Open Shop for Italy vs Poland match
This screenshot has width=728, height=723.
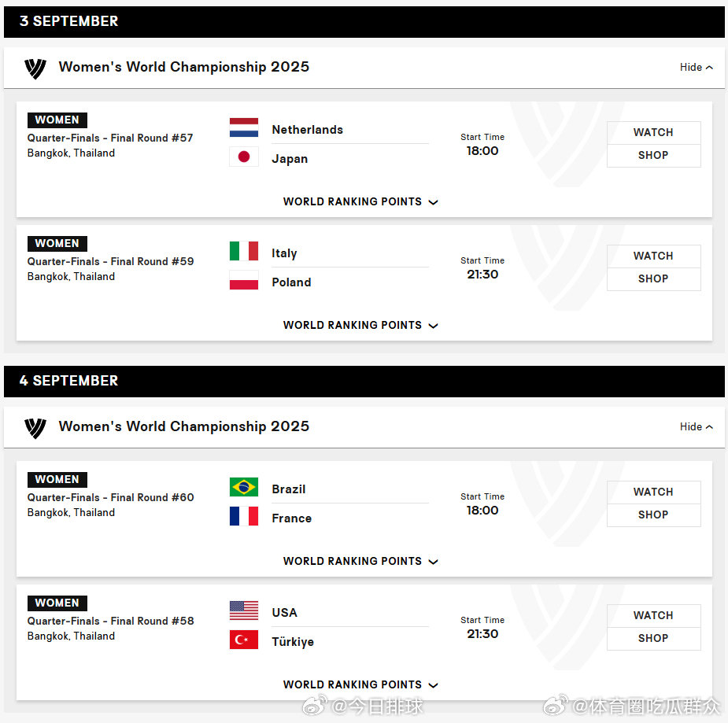654,279
